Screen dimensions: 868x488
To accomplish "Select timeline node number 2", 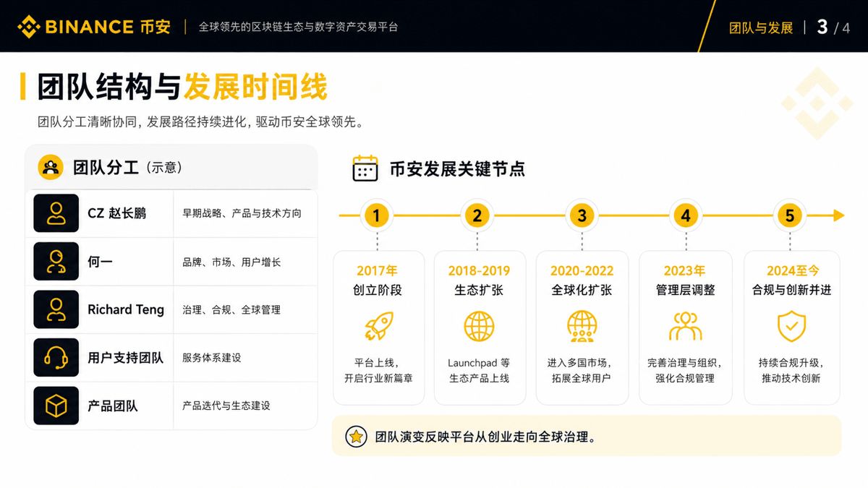I will click(477, 215).
